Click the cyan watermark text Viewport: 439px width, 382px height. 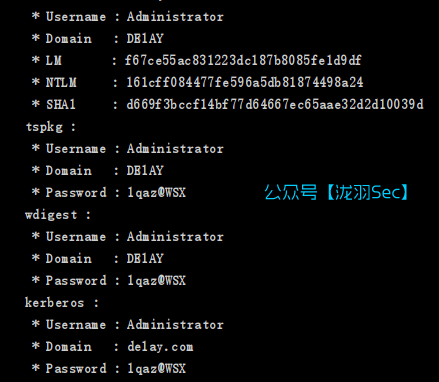[336, 192]
